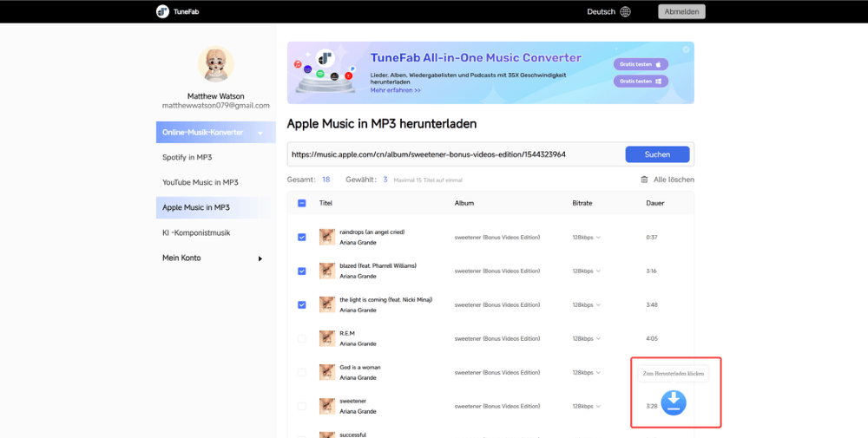Open bitrate dropdown for raindrops track
Image resolution: width=868 pixels, height=438 pixels.
pyautogui.click(x=586, y=238)
